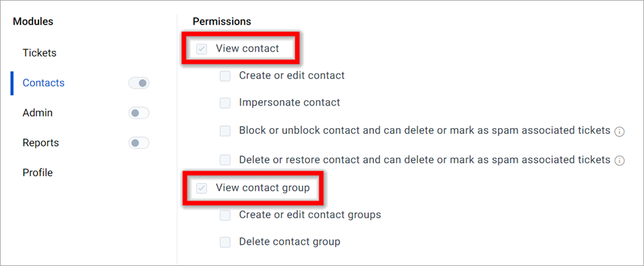The width and height of the screenshot is (644, 266).
Task: Open the Profile module
Action: click(x=38, y=173)
